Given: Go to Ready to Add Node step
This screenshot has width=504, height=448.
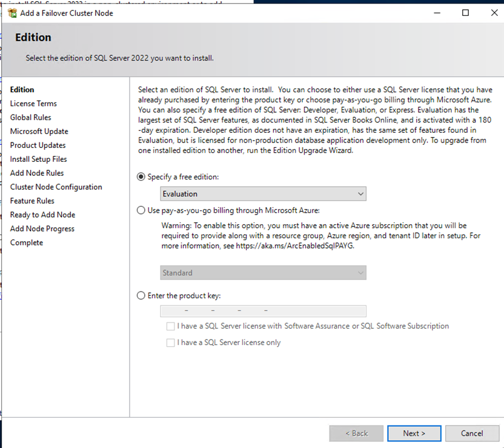Looking at the screenshot, I should (42, 215).
